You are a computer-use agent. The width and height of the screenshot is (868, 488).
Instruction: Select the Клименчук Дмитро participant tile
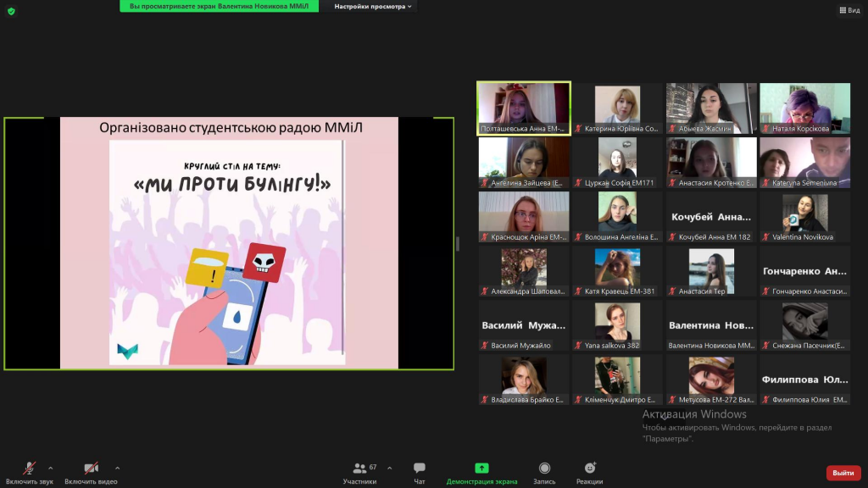(617, 380)
